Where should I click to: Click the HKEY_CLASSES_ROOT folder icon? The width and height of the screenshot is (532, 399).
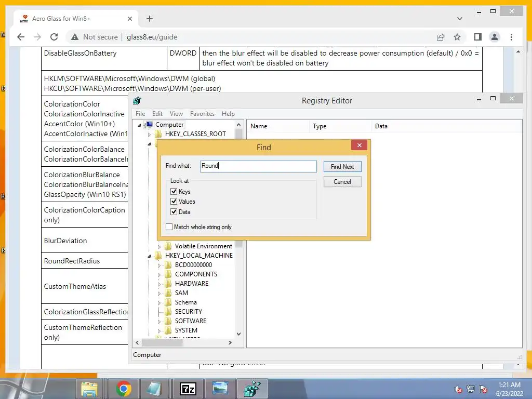[158, 134]
